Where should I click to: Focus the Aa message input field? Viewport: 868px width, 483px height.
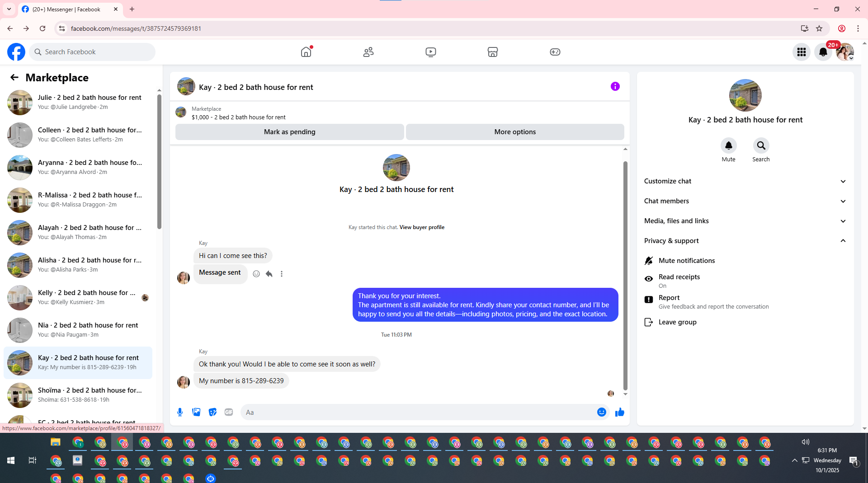418,412
